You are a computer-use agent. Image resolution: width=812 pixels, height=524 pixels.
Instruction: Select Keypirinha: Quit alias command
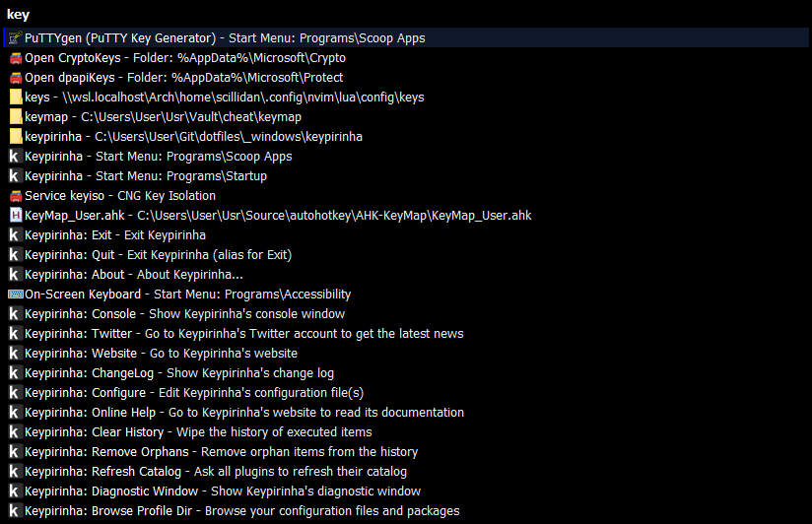406,254
